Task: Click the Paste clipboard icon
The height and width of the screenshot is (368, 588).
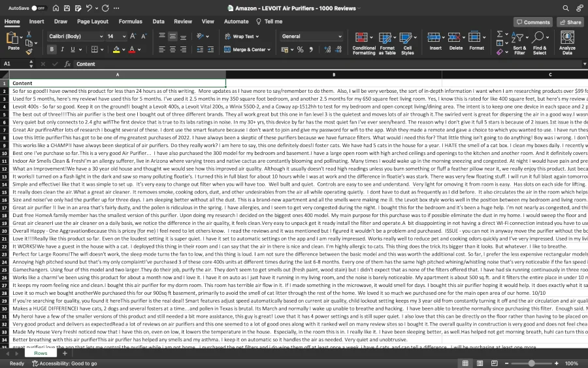Action: (12, 39)
